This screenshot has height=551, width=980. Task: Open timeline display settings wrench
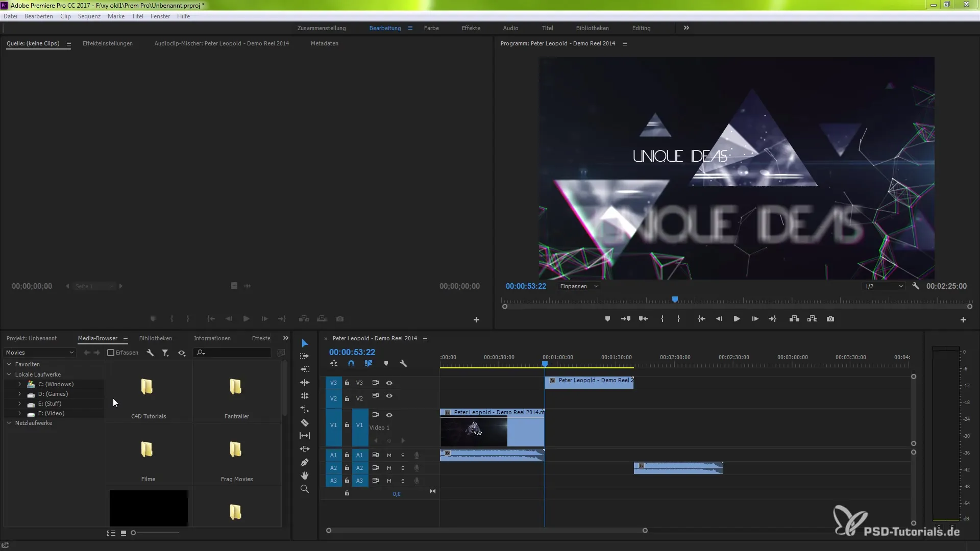pyautogui.click(x=403, y=364)
